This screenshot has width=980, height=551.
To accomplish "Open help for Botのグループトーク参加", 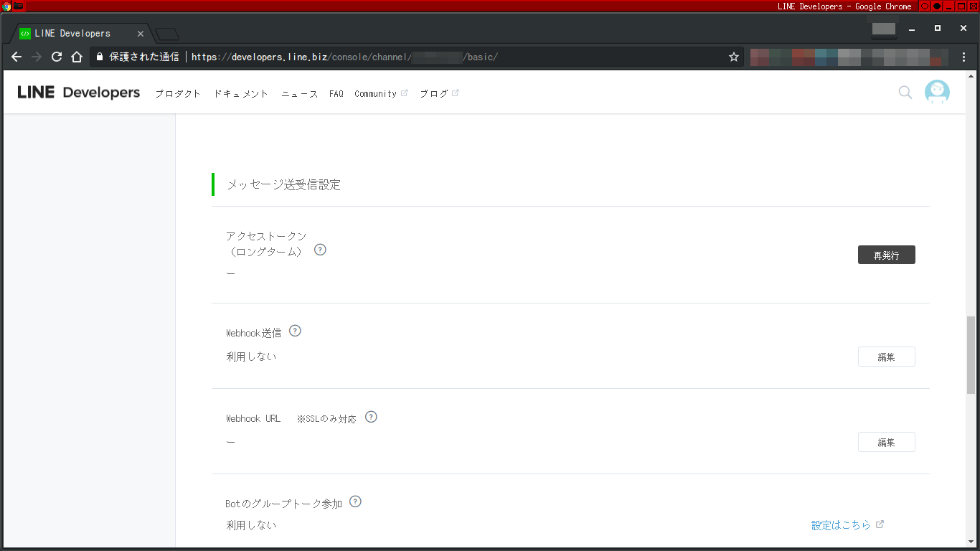I will tap(355, 501).
